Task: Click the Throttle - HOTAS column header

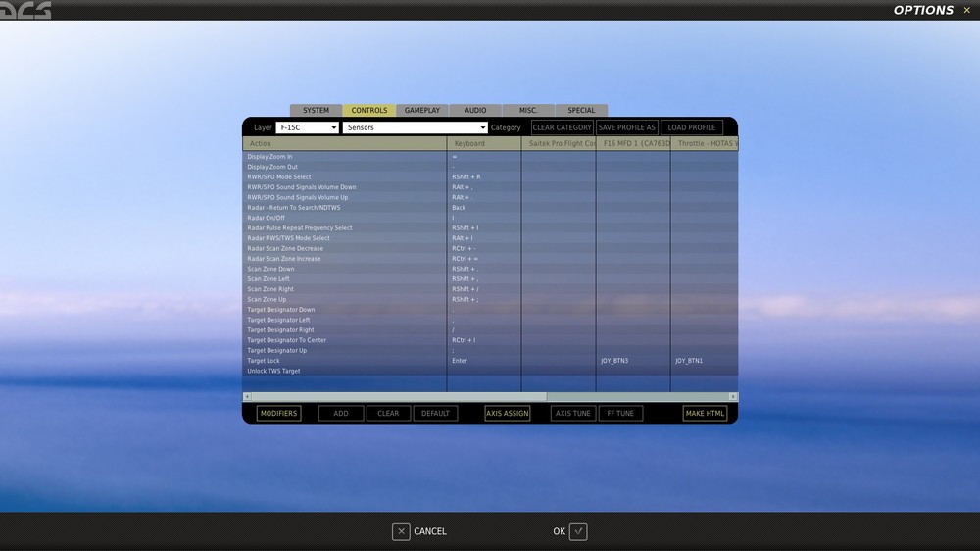Action: click(705, 143)
